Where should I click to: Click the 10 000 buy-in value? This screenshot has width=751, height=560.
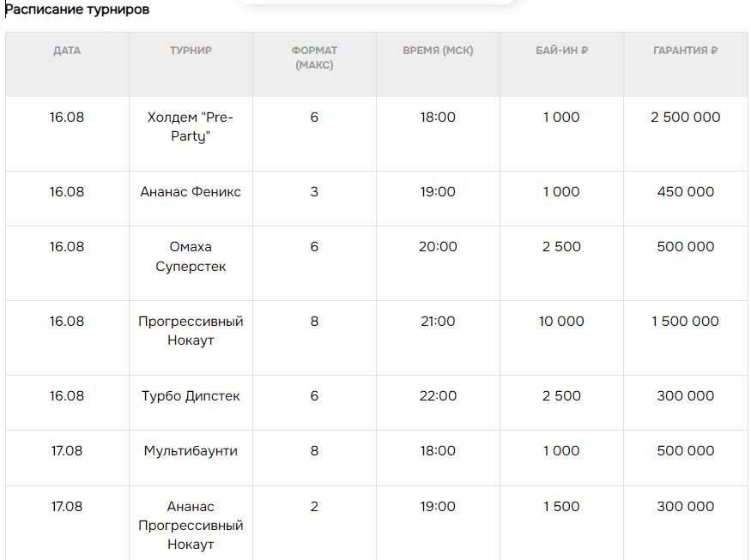(x=561, y=321)
